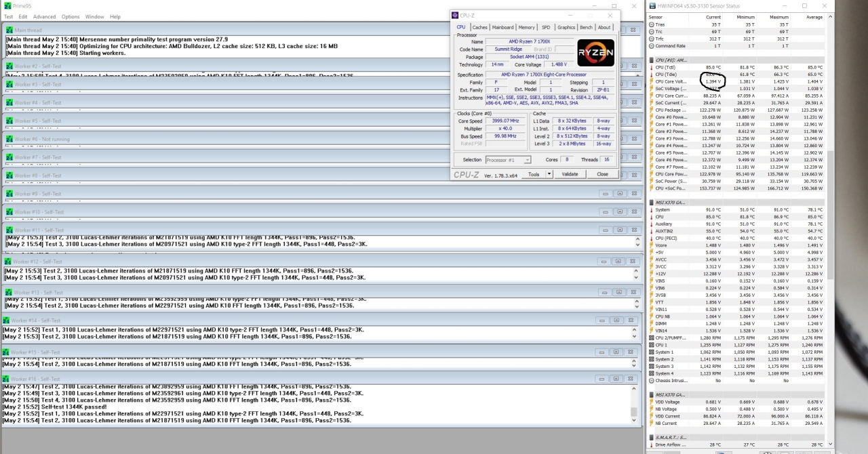Image resolution: width=868 pixels, height=454 pixels.
Task: Select the Core #7 Power sensor row
Action: 736,167
